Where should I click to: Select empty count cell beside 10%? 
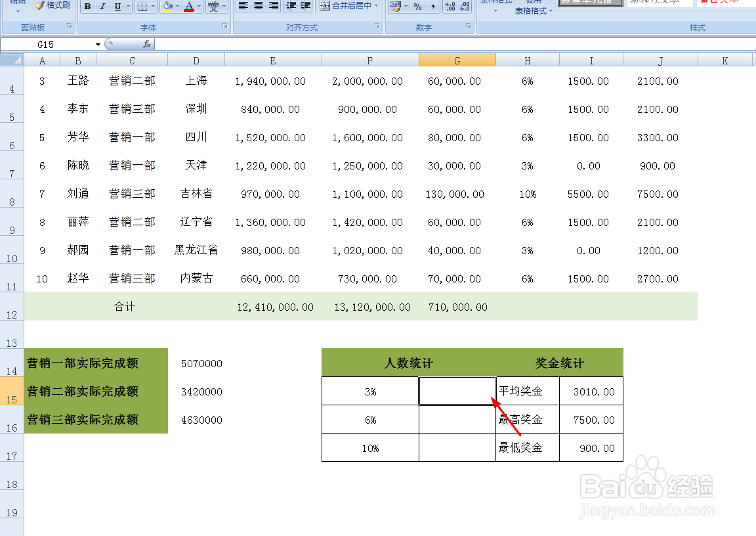click(457, 448)
